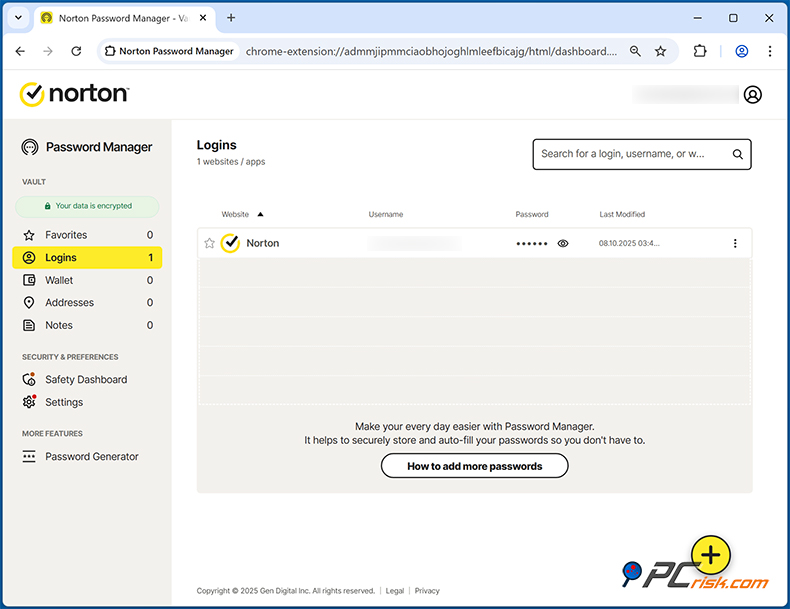Open Chrome extensions puzzle icon
Screen dimensions: 790x609
point(700,51)
